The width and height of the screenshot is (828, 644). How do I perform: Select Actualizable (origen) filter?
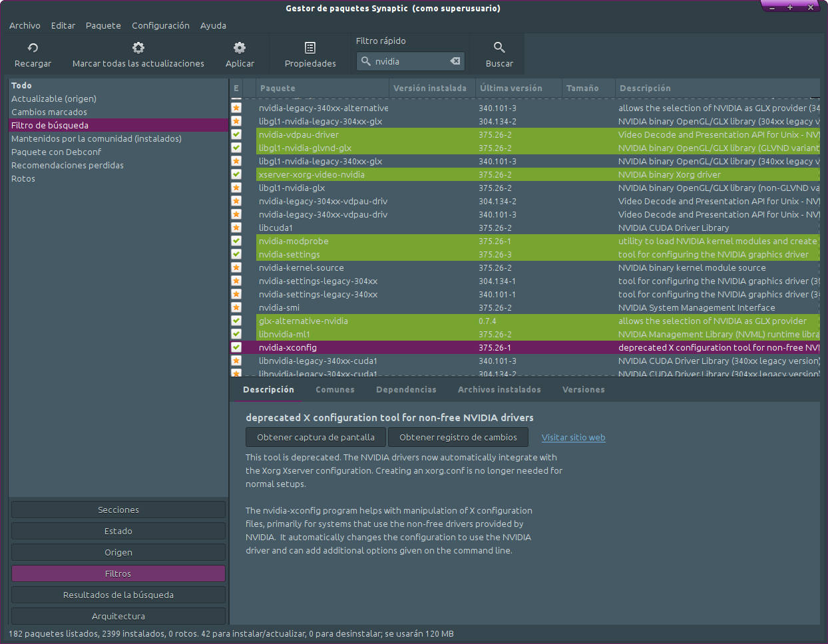coord(118,98)
